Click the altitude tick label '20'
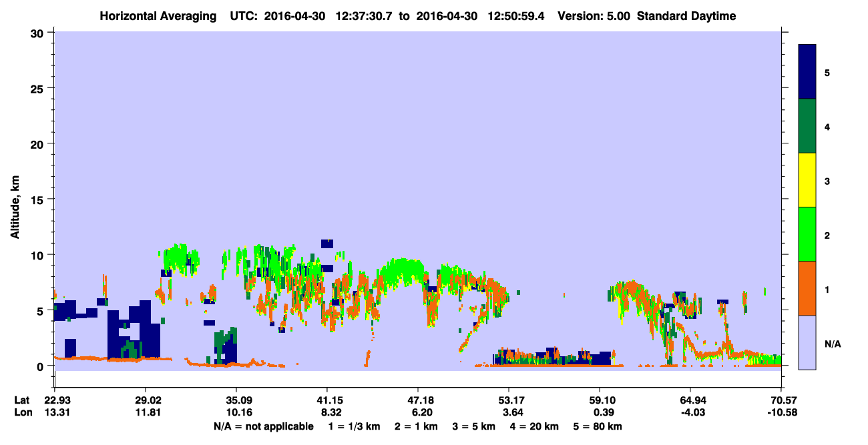This screenshot has width=868, height=445. [39, 143]
